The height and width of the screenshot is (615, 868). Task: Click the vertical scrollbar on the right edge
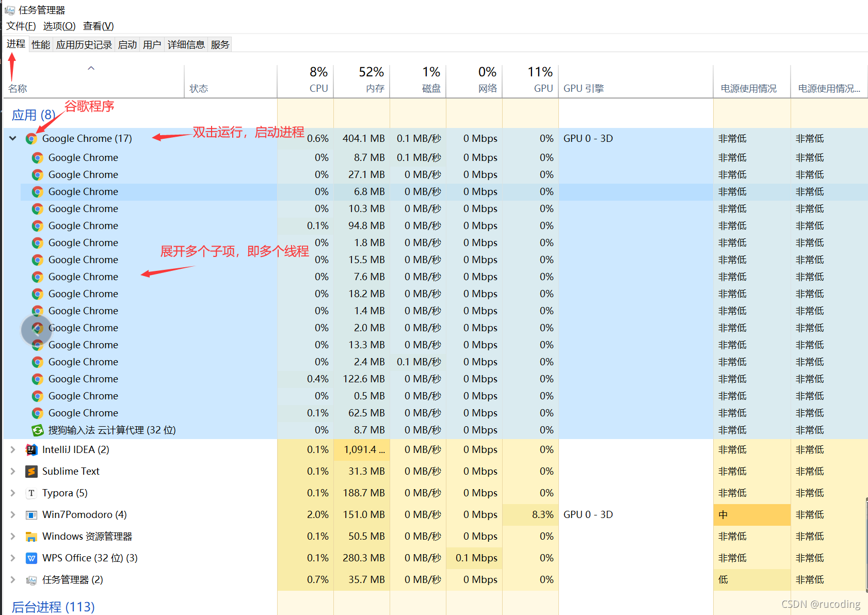866,544
